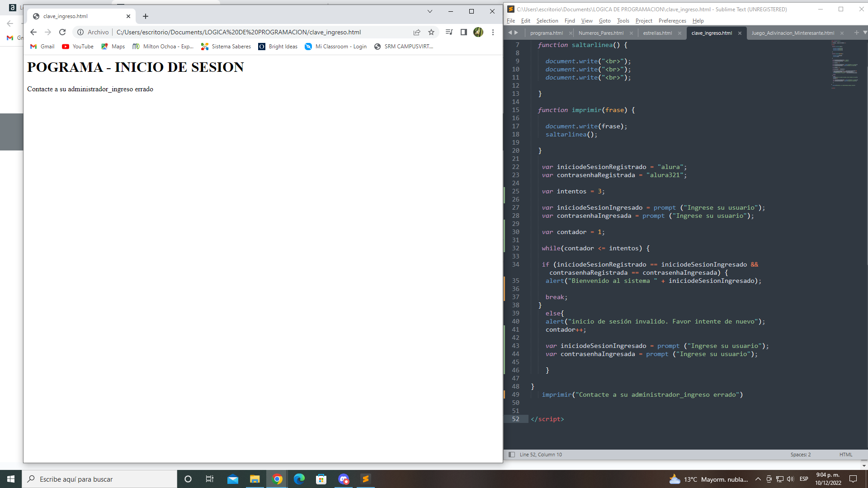Click Chrome back navigation arrow

(33, 32)
